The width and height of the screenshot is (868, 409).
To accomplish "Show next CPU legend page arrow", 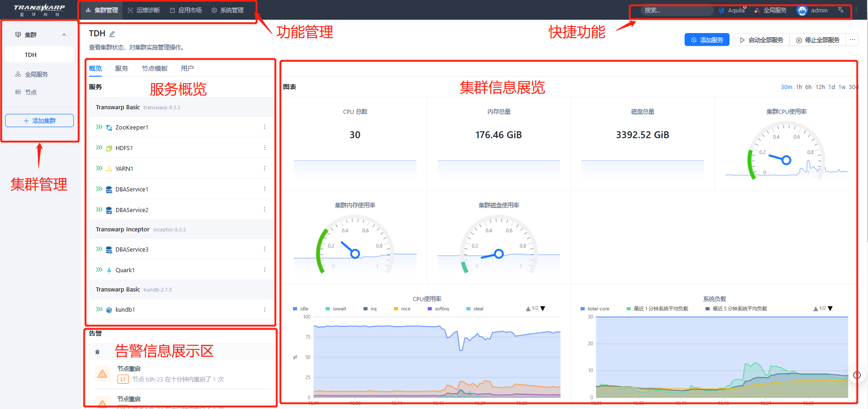I will coord(543,309).
